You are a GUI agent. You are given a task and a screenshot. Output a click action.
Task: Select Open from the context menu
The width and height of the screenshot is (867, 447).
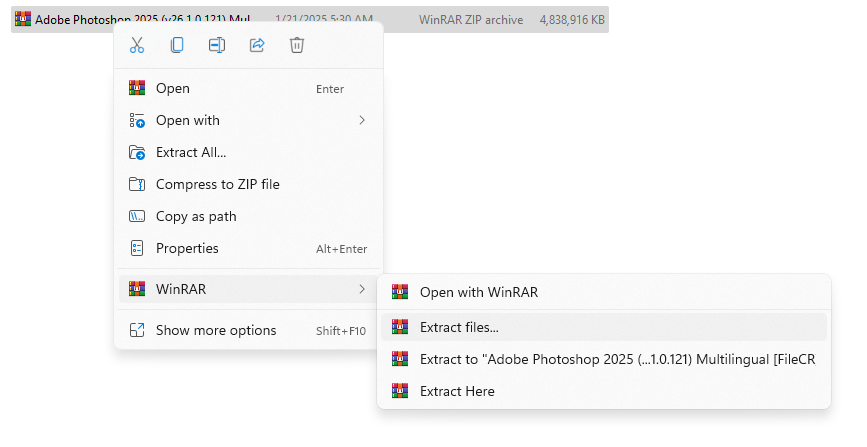pos(173,88)
